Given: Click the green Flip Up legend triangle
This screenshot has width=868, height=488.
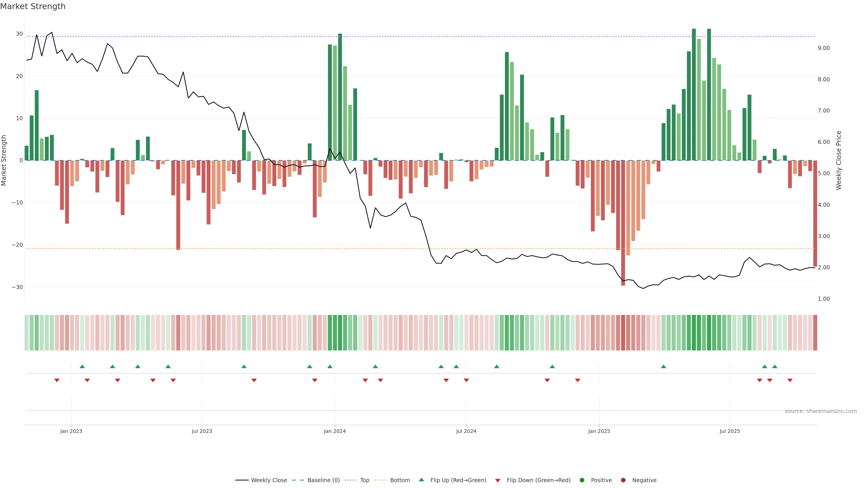Looking at the screenshot, I should coord(421,480).
